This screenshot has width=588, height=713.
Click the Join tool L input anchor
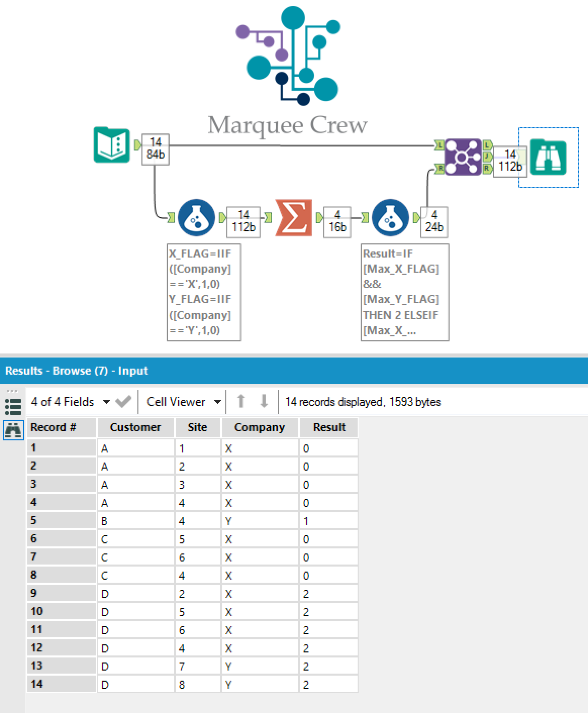pos(439,145)
